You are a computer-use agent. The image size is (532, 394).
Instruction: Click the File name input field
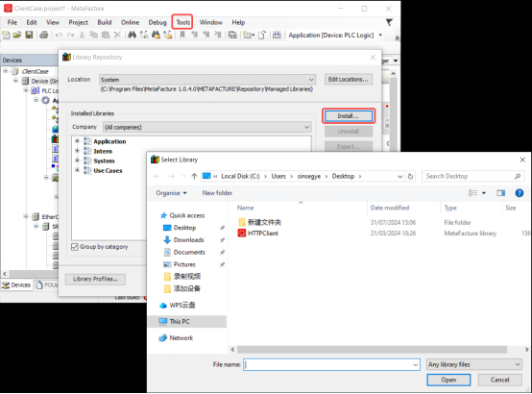(331, 364)
